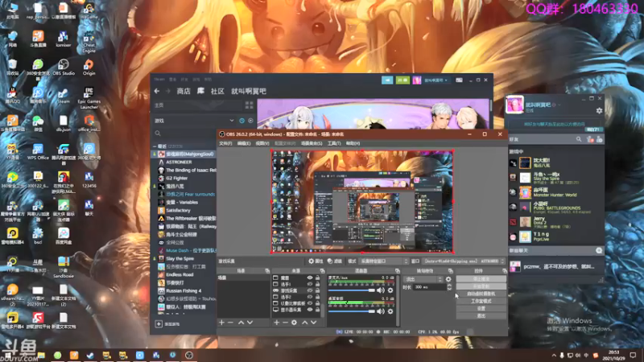Create new group chat plus icon
This screenshot has height=362, width=644.
[599, 250]
